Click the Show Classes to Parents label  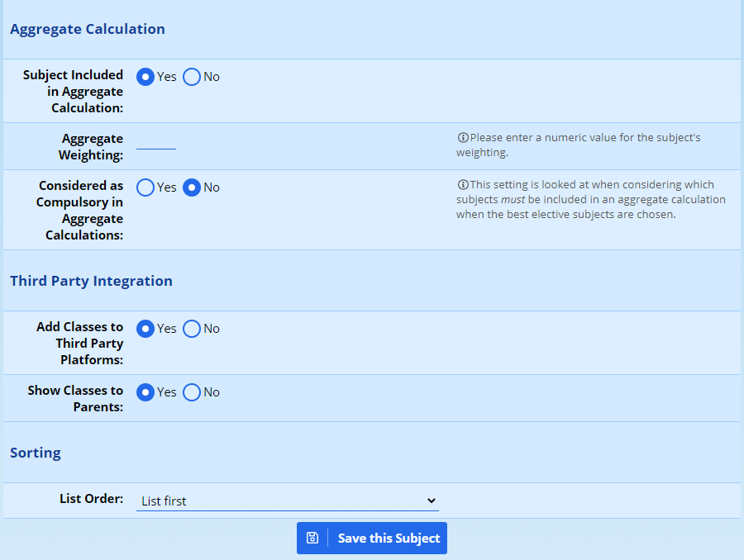coord(75,398)
